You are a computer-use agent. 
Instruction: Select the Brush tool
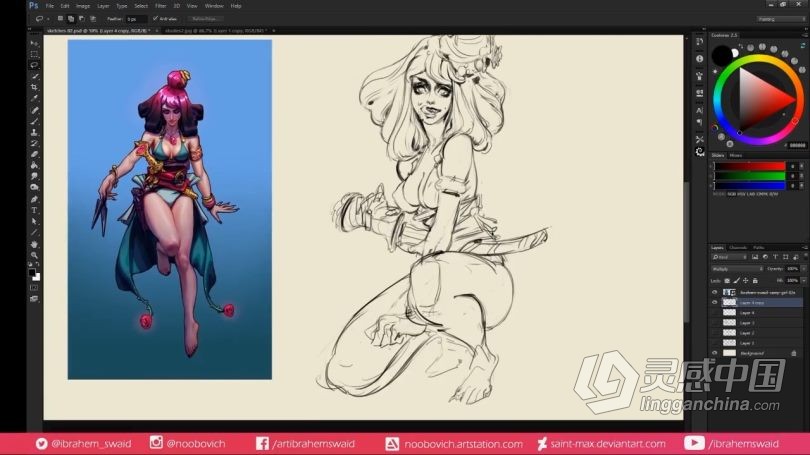(x=34, y=121)
